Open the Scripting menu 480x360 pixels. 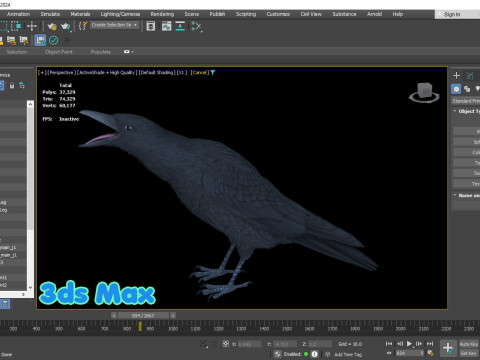[x=246, y=14]
